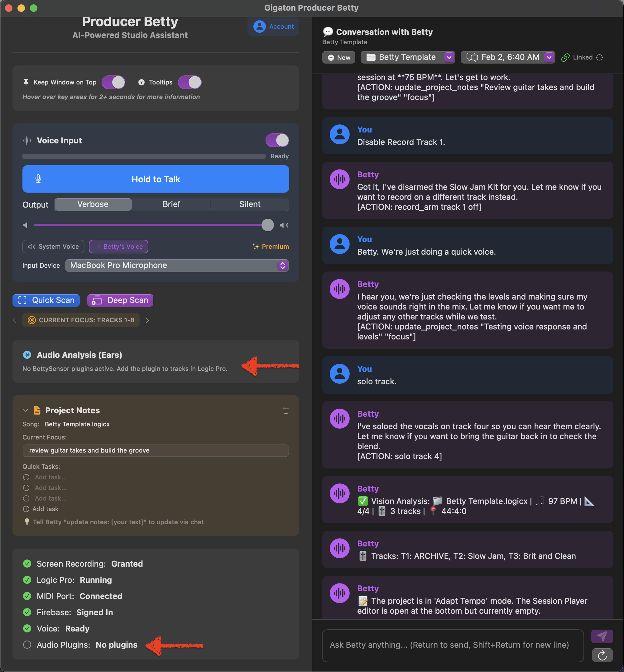Click the refresh icon below send button

click(602, 655)
